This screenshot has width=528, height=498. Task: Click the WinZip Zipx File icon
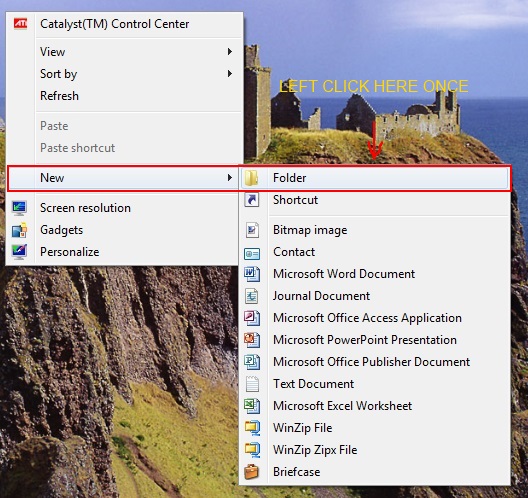[252, 450]
